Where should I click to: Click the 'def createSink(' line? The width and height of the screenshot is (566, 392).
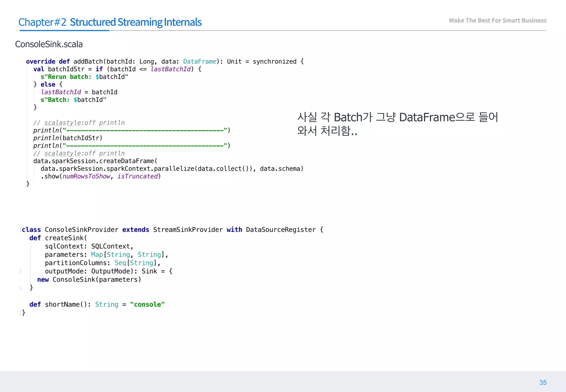pos(58,238)
